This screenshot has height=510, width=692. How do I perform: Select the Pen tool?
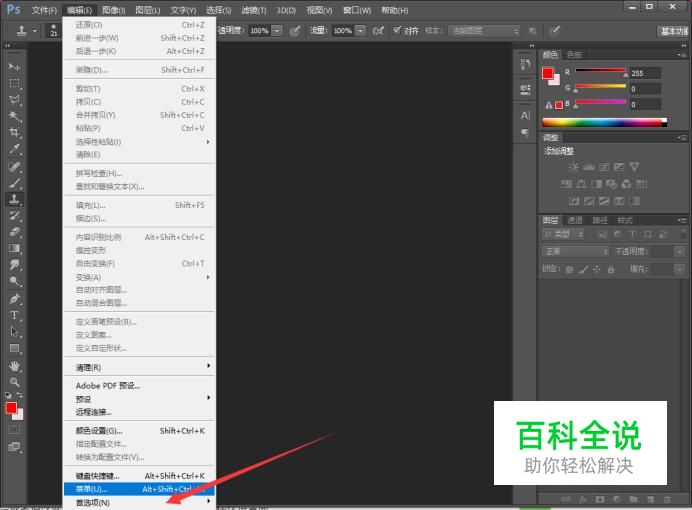click(x=14, y=299)
